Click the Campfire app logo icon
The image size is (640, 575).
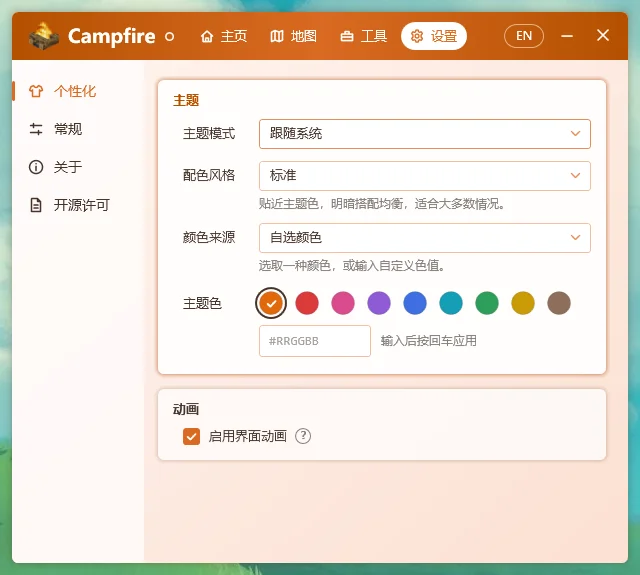(x=44, y=36)
